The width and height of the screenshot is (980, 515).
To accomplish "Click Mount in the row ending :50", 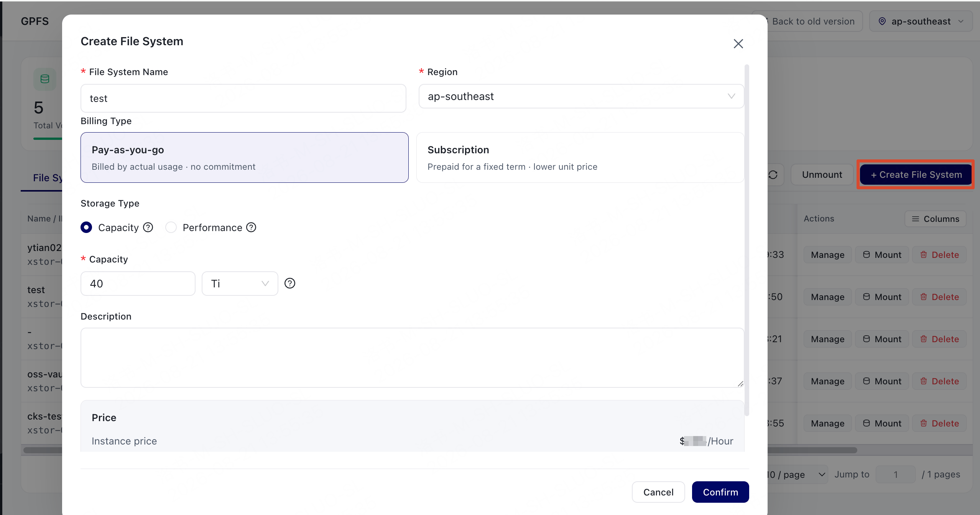I will coord(882,297).
